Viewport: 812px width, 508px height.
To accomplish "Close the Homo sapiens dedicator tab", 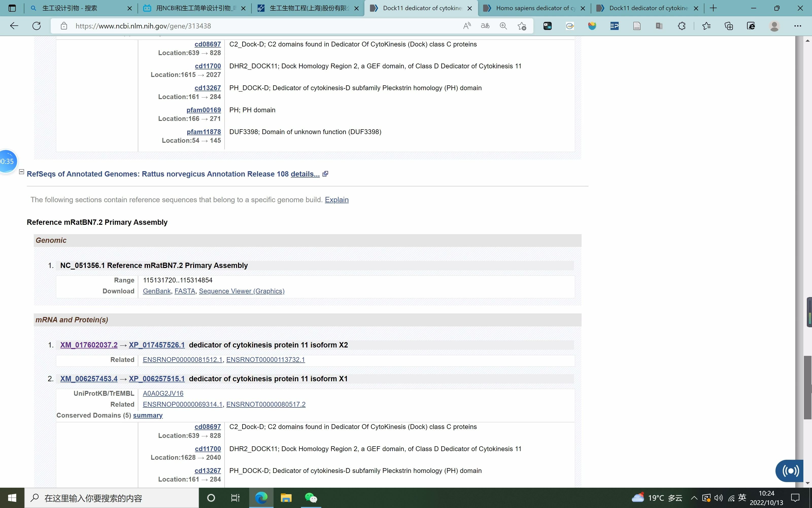I will click(583, 8).
